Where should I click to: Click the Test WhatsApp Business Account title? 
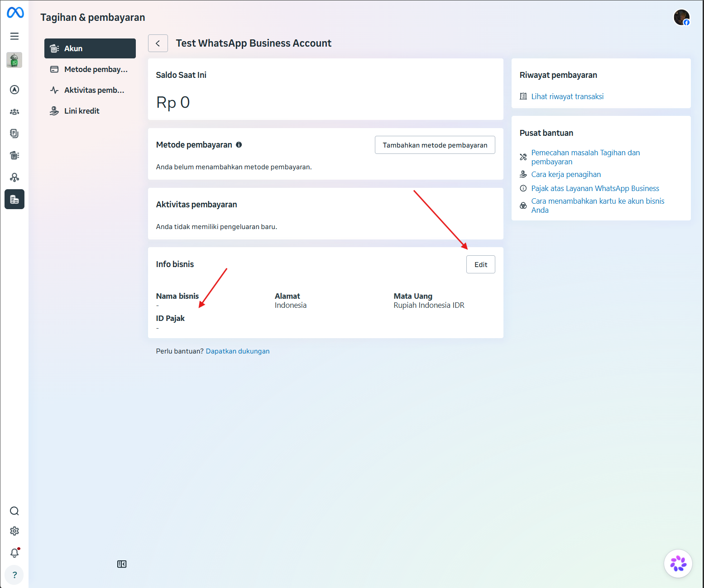tap(254, 43)
